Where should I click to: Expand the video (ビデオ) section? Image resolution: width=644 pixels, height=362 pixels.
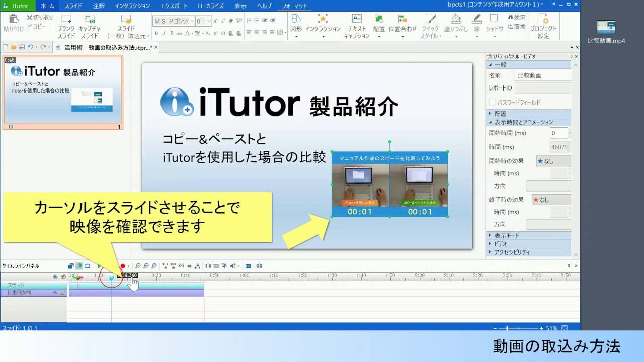tap(529, 244)
